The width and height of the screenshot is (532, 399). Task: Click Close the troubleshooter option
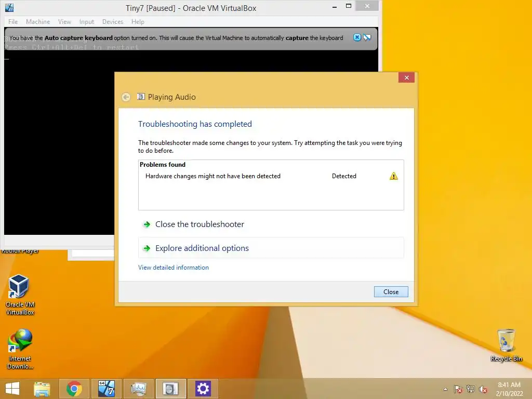271,224
